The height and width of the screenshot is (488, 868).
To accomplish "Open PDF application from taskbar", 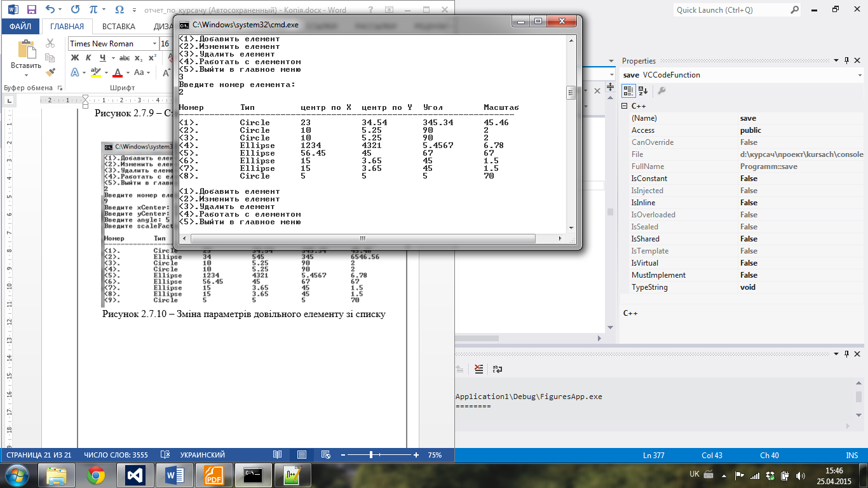I will (214, 475).
